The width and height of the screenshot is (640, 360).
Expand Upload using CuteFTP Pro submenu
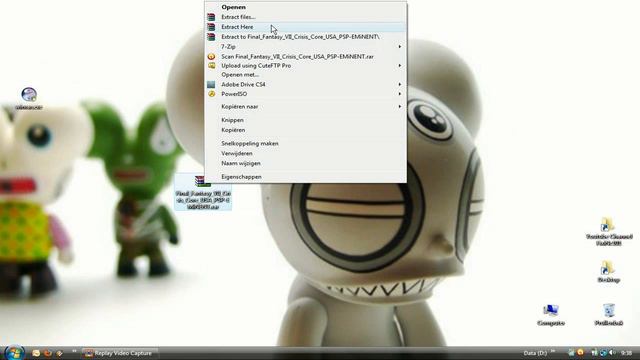pos(305,65)
